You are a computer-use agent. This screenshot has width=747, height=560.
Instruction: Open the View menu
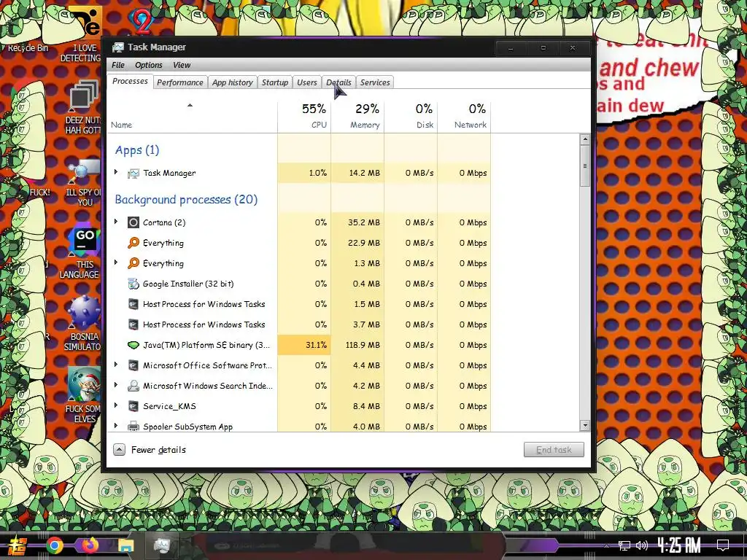tap(182, 65)
